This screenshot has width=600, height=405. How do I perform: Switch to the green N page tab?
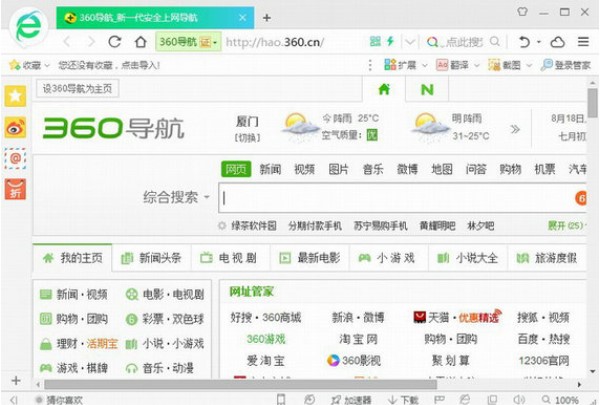tap(427, 90)
